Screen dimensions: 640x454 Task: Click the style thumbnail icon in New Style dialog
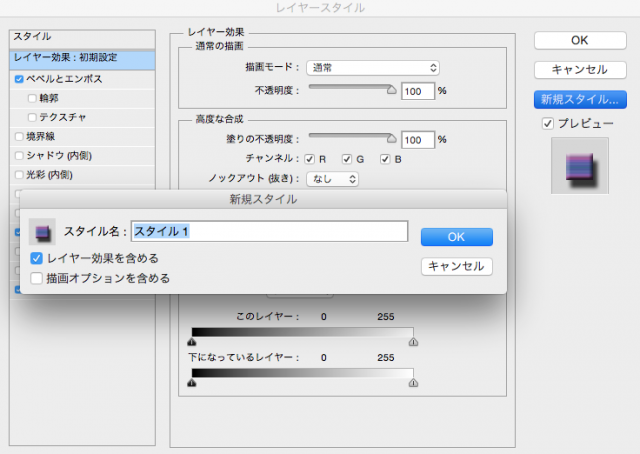coord(42,232)
